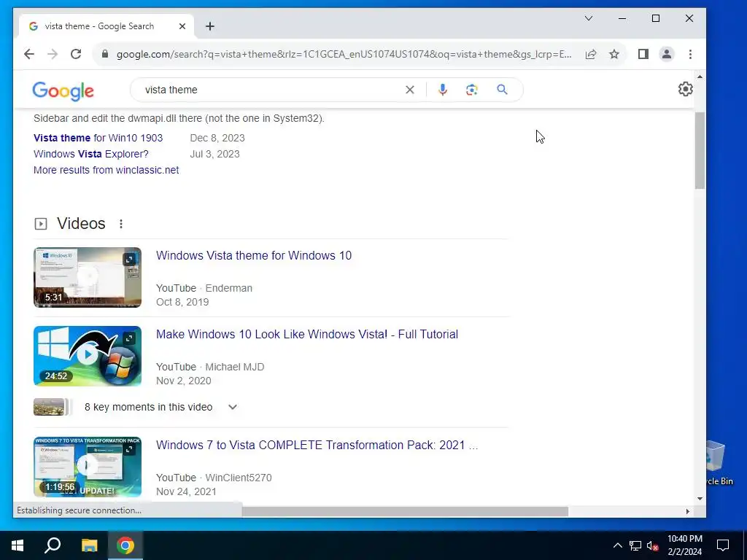
Task: Open Make Windows 10 Look Like Vista tutorial
Action: (x=307, y=334)
